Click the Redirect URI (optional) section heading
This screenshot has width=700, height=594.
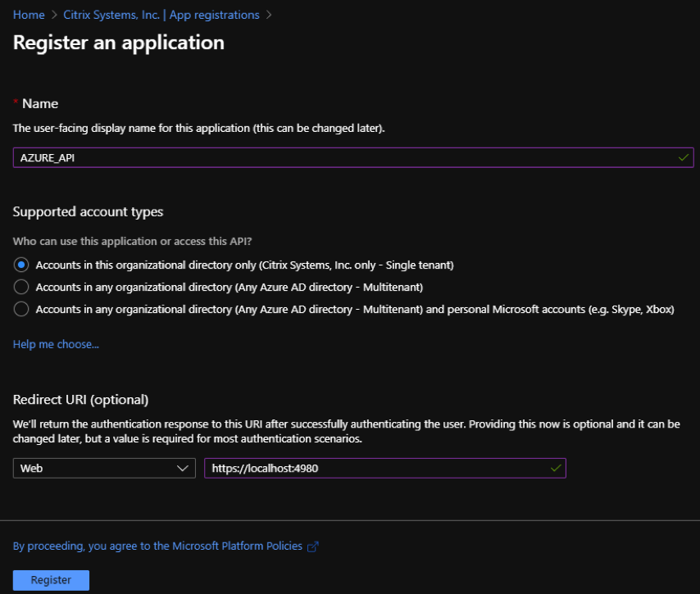[81, 400]
